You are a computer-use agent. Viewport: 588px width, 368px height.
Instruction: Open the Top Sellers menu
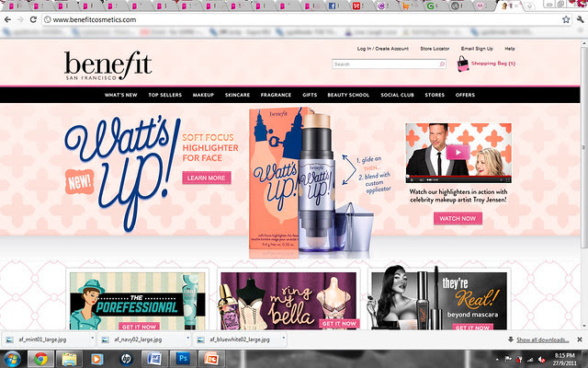(x=165, y=95)
